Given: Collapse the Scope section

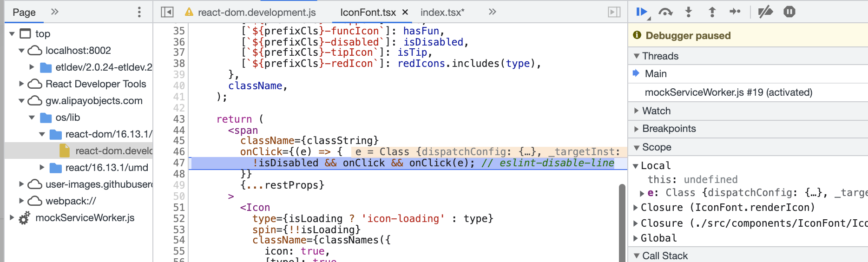Looking at the screenshot, I should [x=637, y=148].
